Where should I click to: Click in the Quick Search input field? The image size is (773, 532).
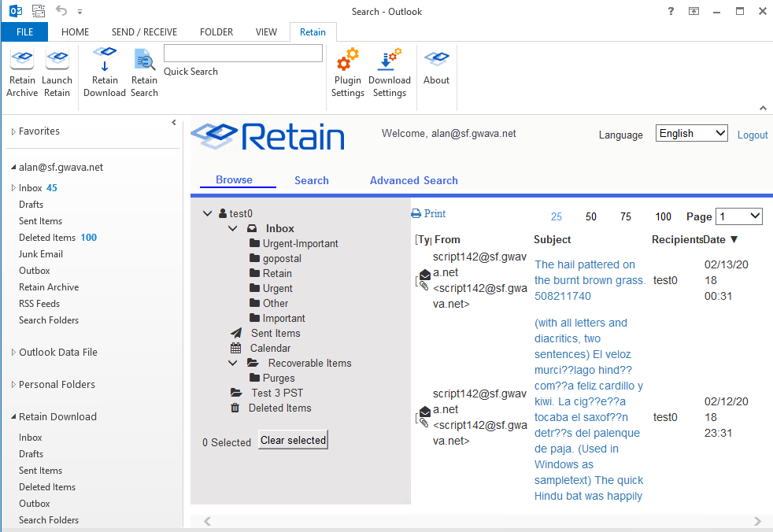pos(243,54)
